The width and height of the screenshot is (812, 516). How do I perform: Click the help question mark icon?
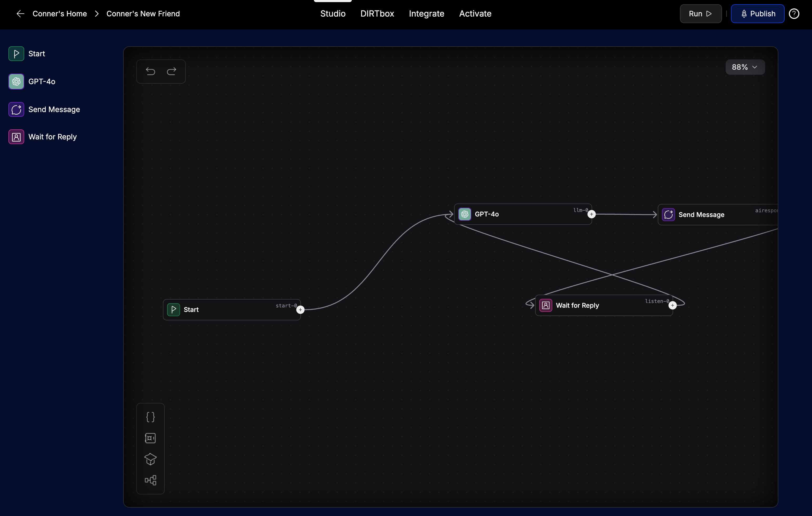pyautogui.click(x=794, y=14)
